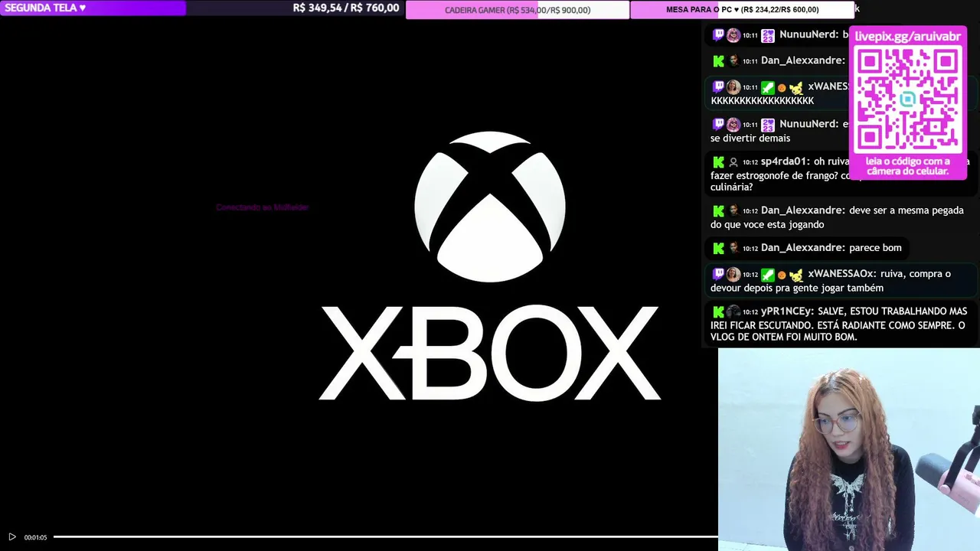Viewport: 980px width, 551px height.
Task: Click the 'KKKKKKKKKKKKKKKKKK' chat message text
Action: click(763, 101)
